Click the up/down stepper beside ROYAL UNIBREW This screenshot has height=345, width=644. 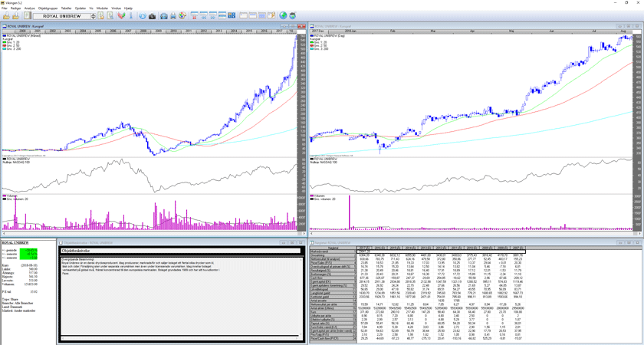tap(94, 16)
